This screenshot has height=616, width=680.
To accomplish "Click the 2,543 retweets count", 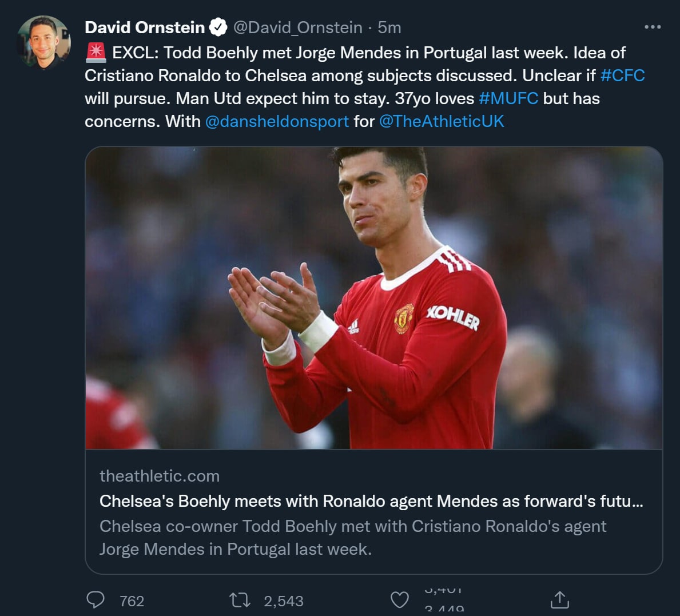I will pyautogui.click(x=284, y=601).
